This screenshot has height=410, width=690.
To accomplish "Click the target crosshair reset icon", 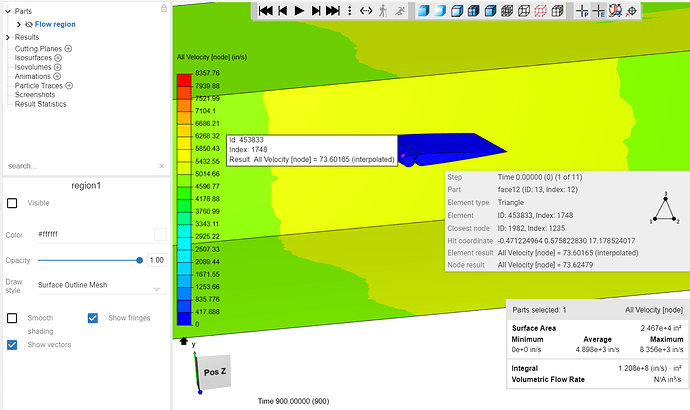I will (632, 11).
